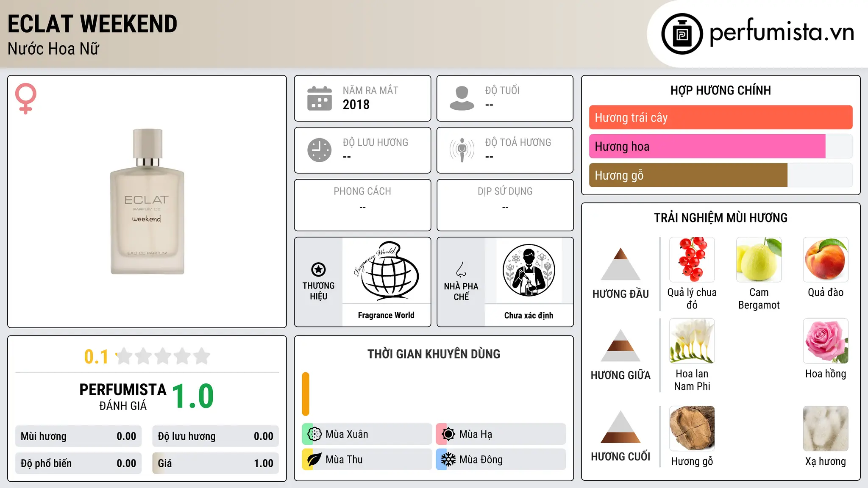Image resolution: width=868 pixels, height=488 pixels.
Task: Click the pink female gender symbol
Action: [x=26, y=99]
